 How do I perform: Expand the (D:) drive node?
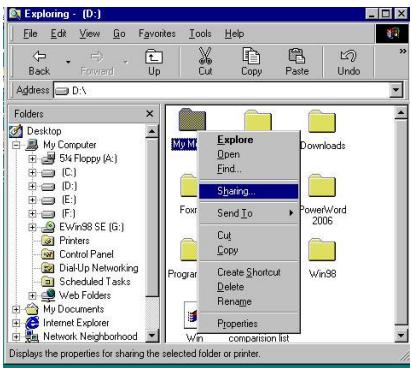click(32, 186)
